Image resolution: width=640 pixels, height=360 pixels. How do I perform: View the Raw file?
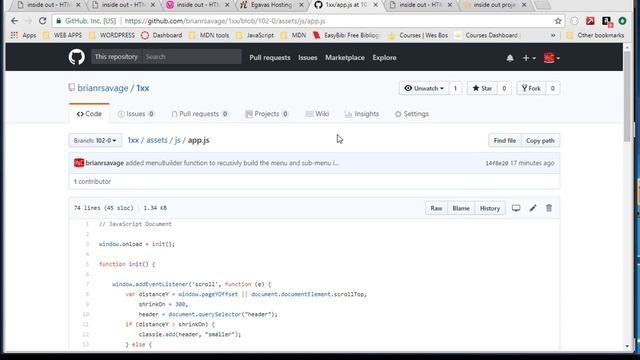coord(436,208)
